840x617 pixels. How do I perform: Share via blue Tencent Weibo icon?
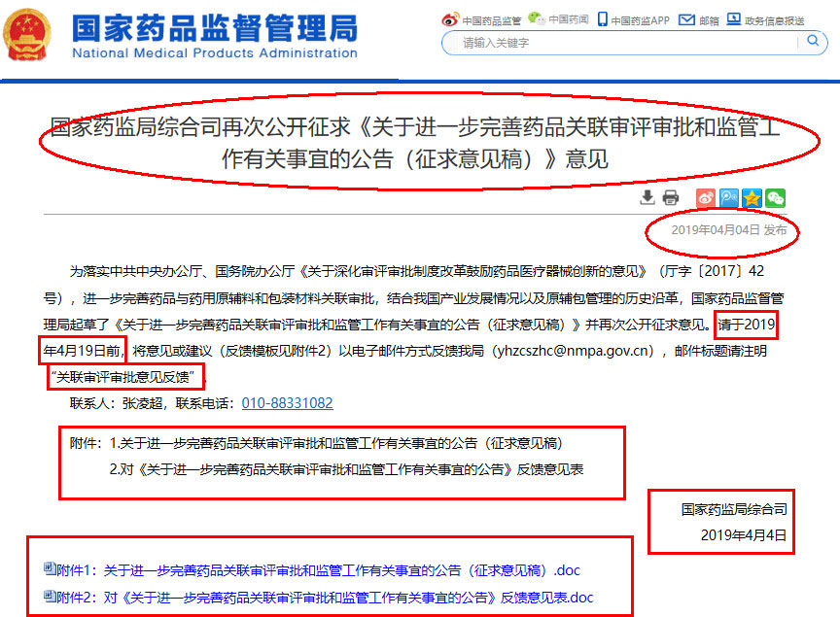click(x=728, y=198)
